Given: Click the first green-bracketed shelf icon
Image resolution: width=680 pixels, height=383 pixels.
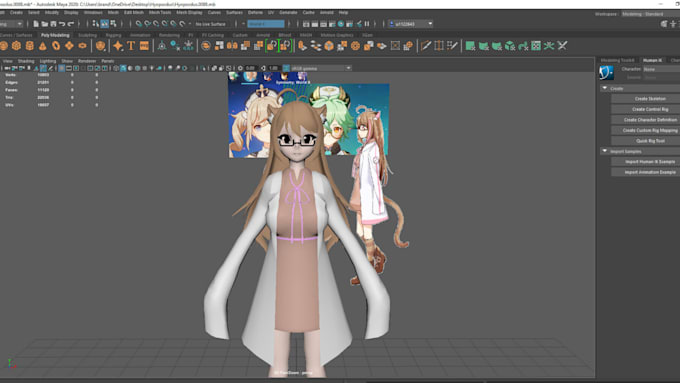Looking at the screenshot, I should tap(272, 46).
